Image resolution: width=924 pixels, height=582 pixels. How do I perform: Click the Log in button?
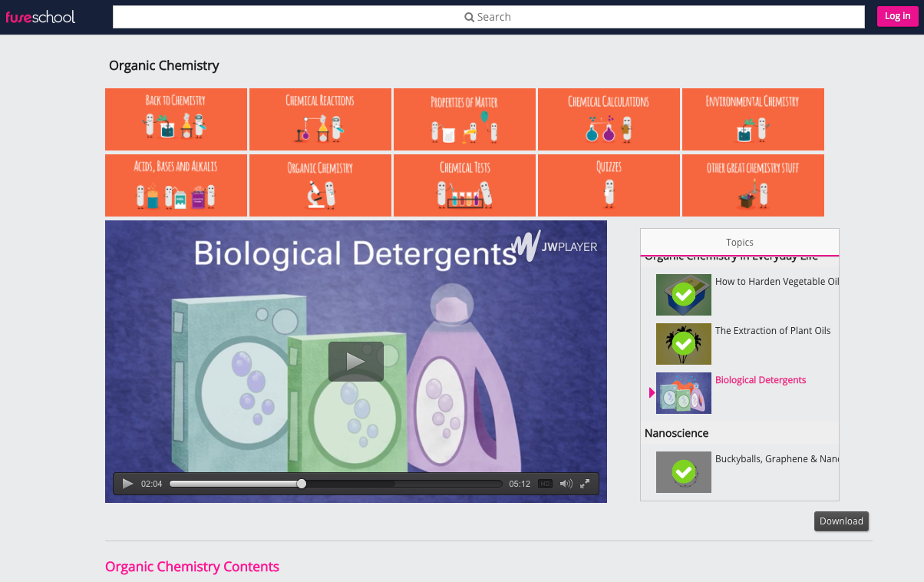click(x=896, y=16)
